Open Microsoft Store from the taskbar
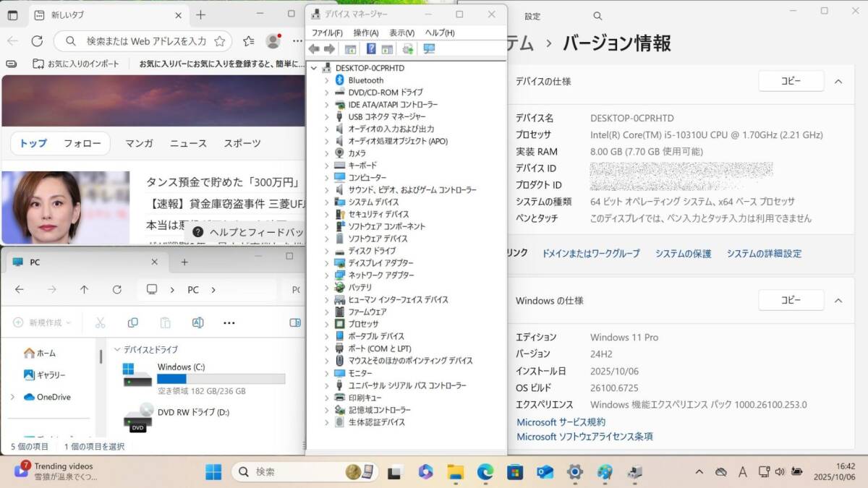Viewport: 868px width, 488px height. [514, 472]
